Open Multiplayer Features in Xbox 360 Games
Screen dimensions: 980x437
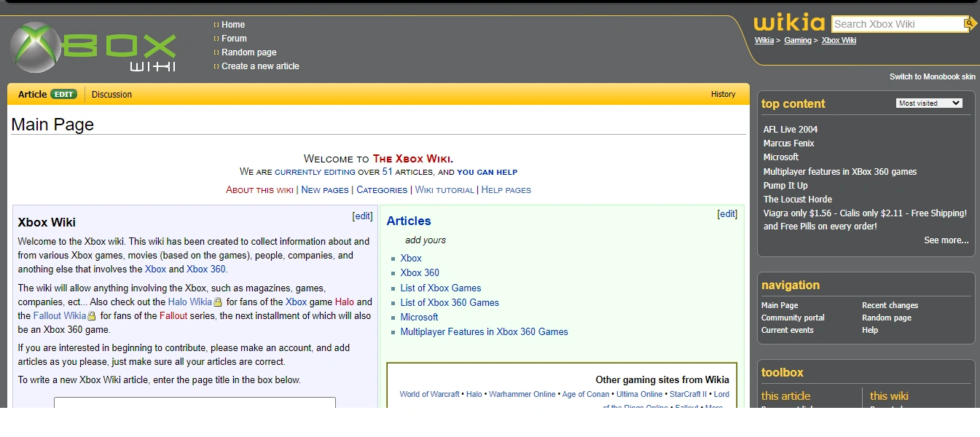[x=484, y=332]
